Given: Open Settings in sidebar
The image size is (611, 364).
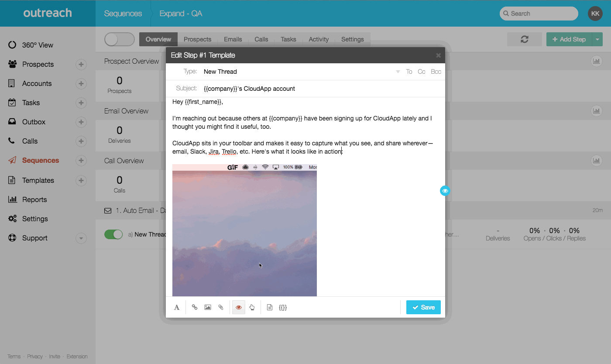Looking at the screenshot, I should click(x=35, y=219).
